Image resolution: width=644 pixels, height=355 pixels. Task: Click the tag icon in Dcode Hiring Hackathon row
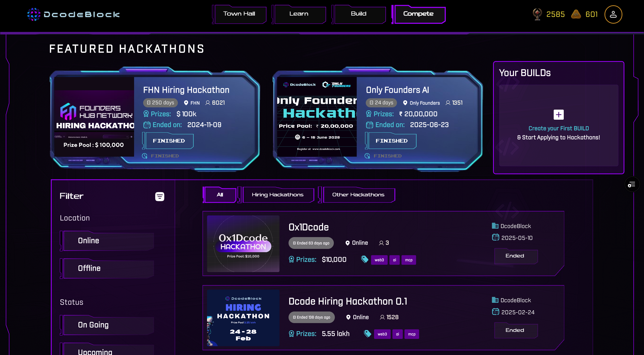click(x=368, y=334)
